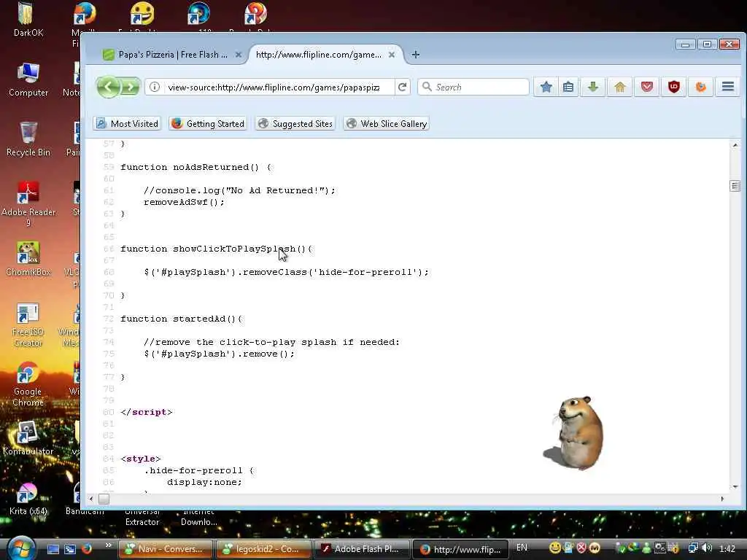The height and width of the screenshot is (560, 747).
Task: Reload the page with the refresh icon
Action: (x=403, y=87)
